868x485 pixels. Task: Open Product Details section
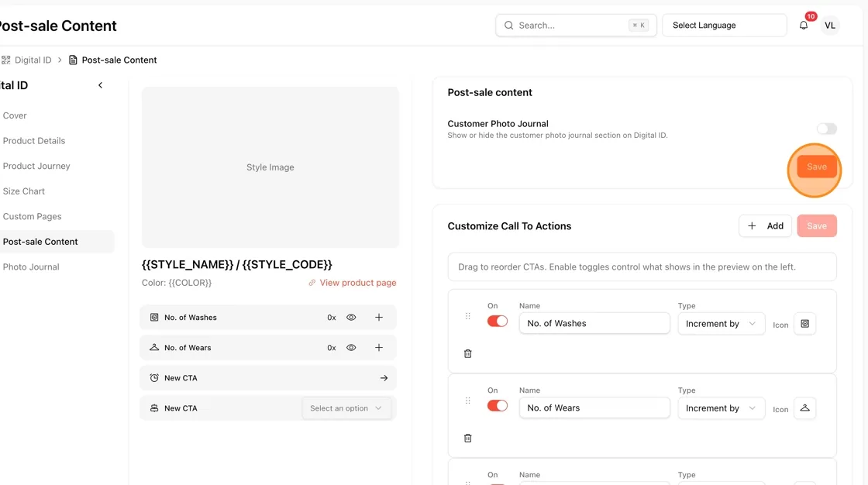tap(34, 141)
